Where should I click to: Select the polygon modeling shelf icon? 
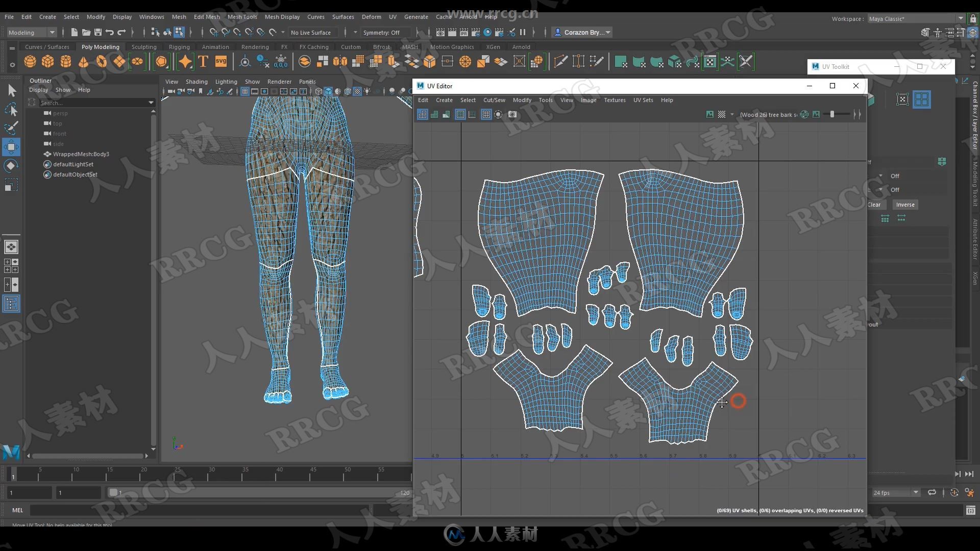pos(99,46)
